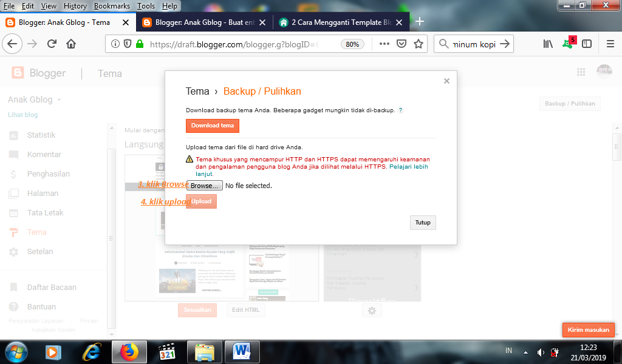Open Setelan in the sidebar
622x364 pixels.
39,252
